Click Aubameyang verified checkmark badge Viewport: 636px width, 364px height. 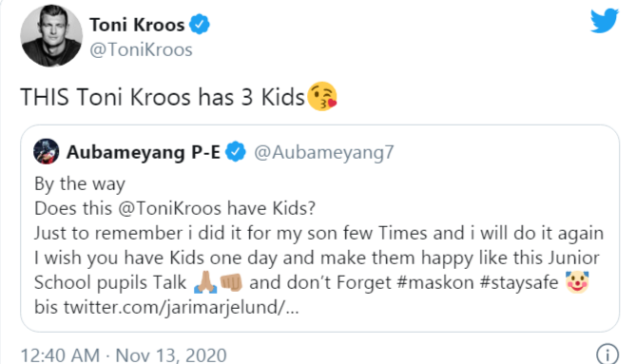pyautogui.click(x=235, y=152)
